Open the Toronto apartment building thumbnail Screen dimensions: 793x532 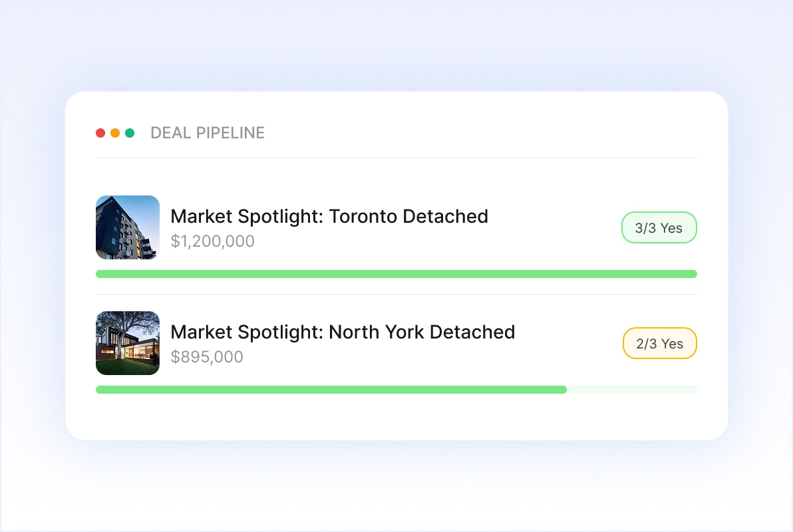click(x=128, y=227)
